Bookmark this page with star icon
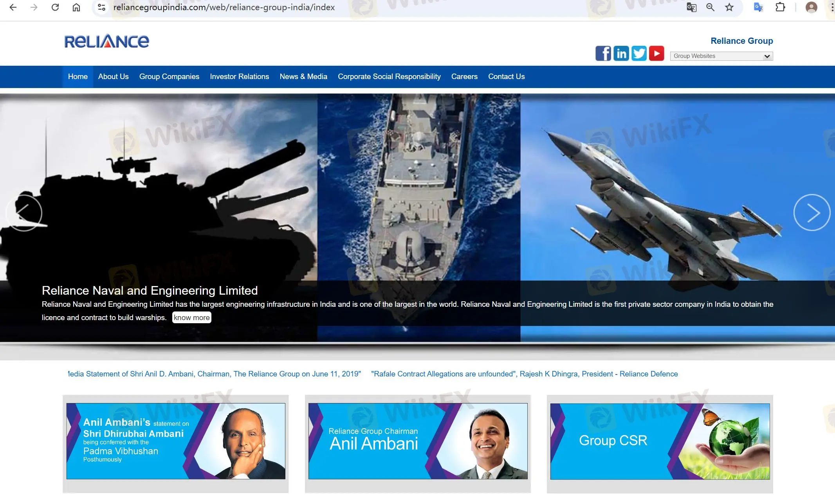 pyautogui.click(x=729, y=7)
